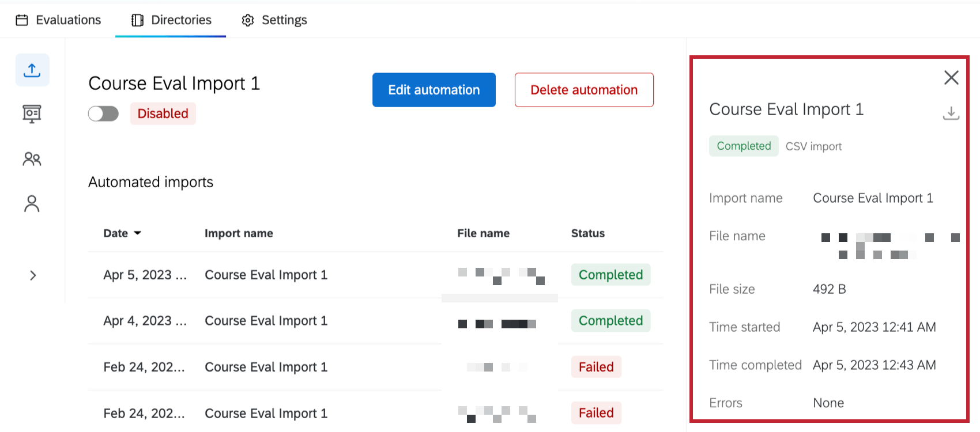Click the Edit automation button
This screenshot has height=432, width=980.
click(x=434, y=90)
